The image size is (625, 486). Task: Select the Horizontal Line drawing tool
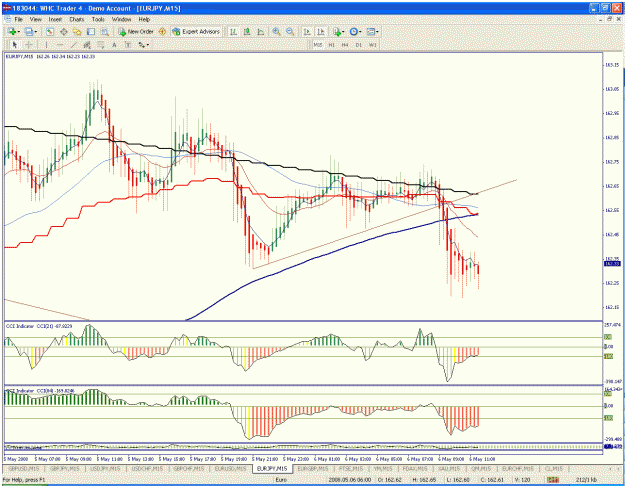pos(60,45)
